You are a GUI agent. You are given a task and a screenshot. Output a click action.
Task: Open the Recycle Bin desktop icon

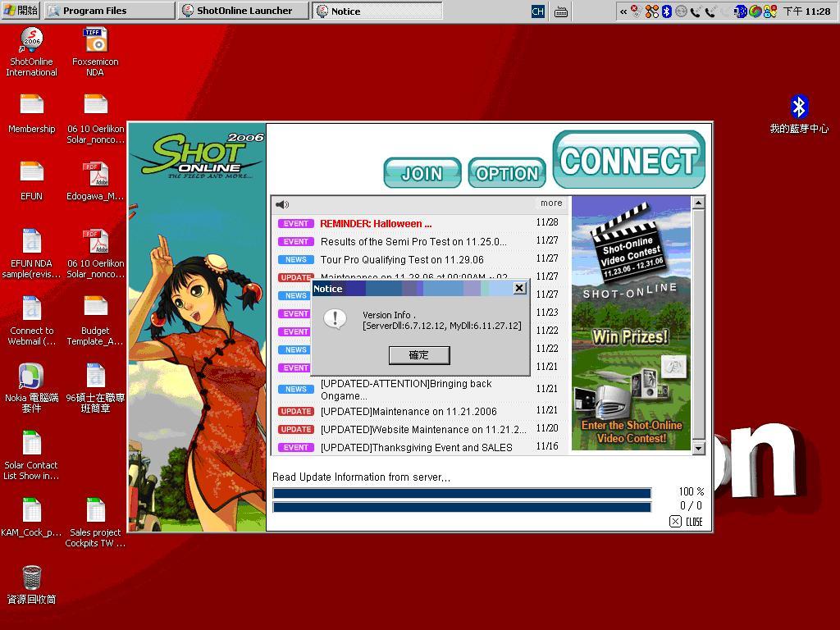pos(31,578)
